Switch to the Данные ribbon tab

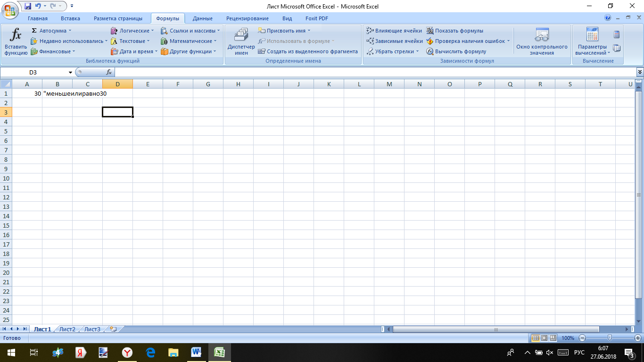point(202,18)
